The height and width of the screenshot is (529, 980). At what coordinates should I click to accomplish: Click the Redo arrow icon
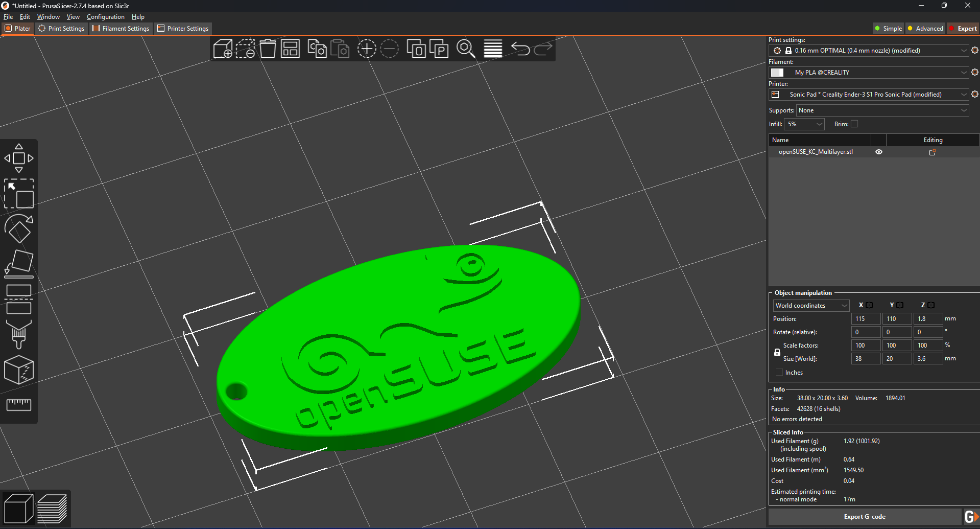[x=543, y=49]
